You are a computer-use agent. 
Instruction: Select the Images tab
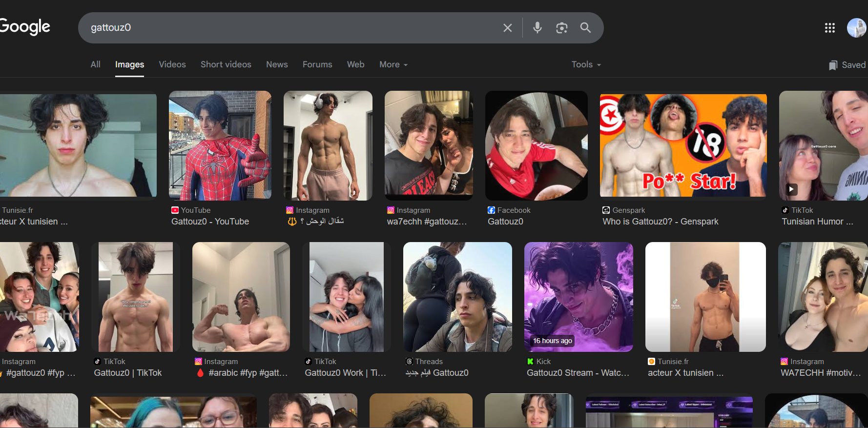[129, 64]
